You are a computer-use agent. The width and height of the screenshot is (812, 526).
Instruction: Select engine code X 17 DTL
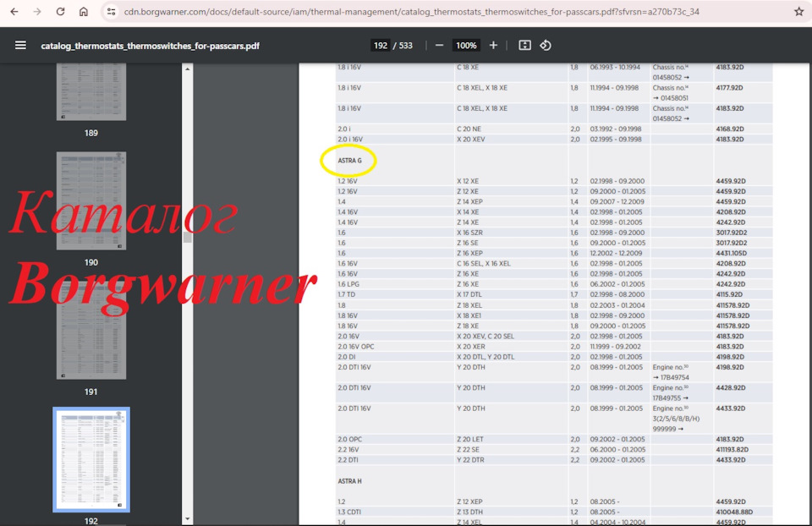tap(469, 294)
